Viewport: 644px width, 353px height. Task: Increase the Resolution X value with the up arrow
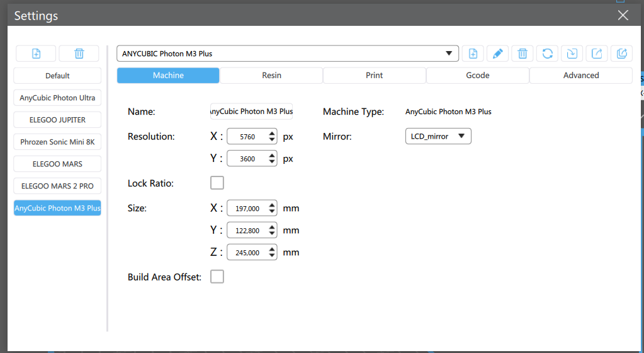(x=272, y=133)
